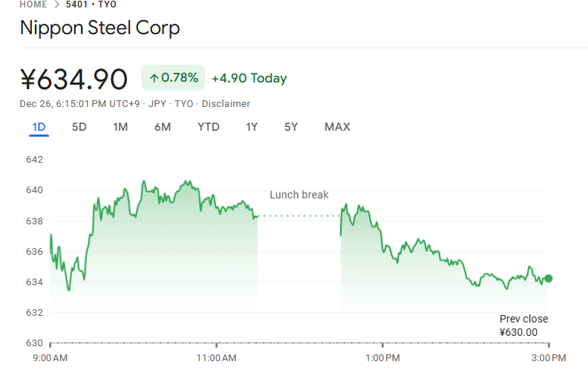
Task: Switch to the 5D range tab
Action: coord(79,127)
